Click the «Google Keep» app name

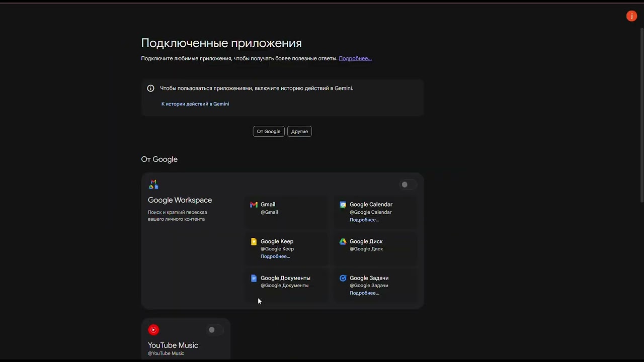[x=277, y=241]
